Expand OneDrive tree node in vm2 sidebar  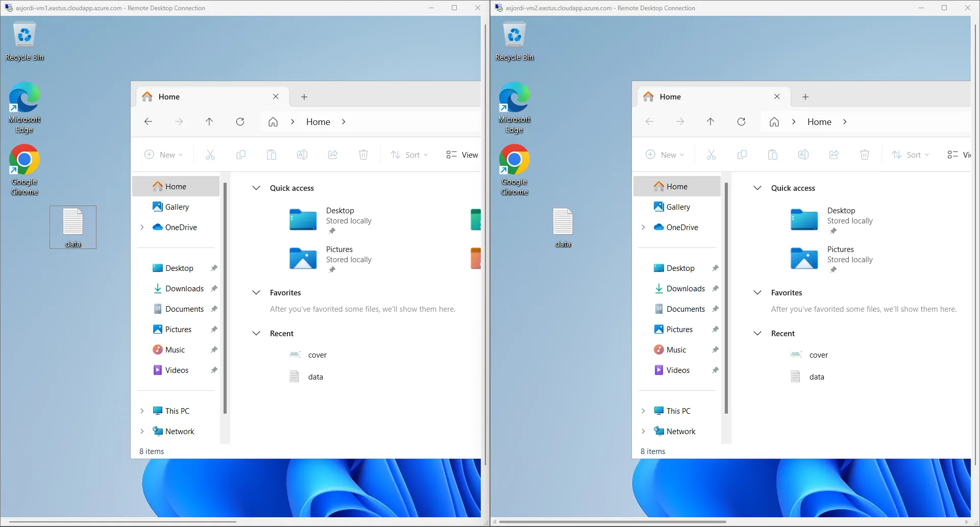[643, 227]
